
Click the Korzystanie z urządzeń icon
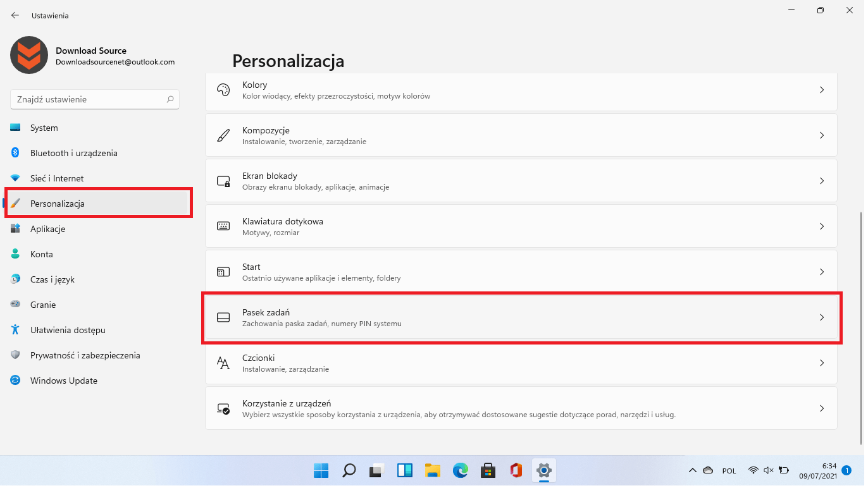223,408
